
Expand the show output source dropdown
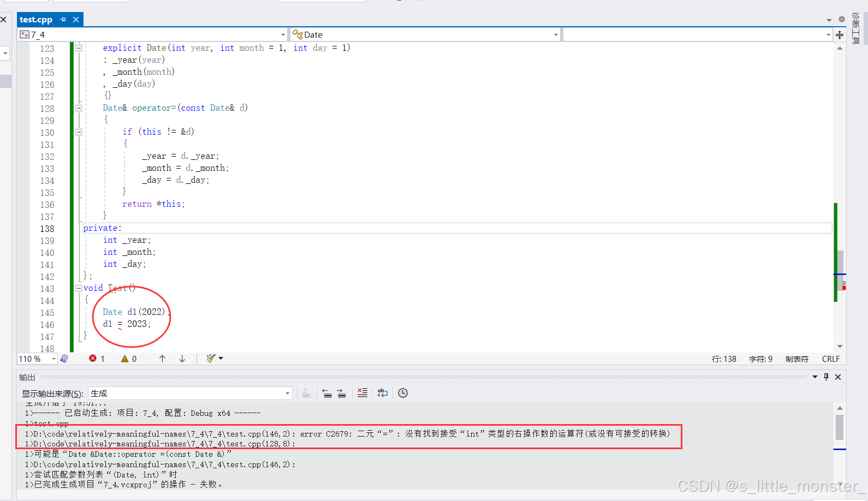coord(287,393)
